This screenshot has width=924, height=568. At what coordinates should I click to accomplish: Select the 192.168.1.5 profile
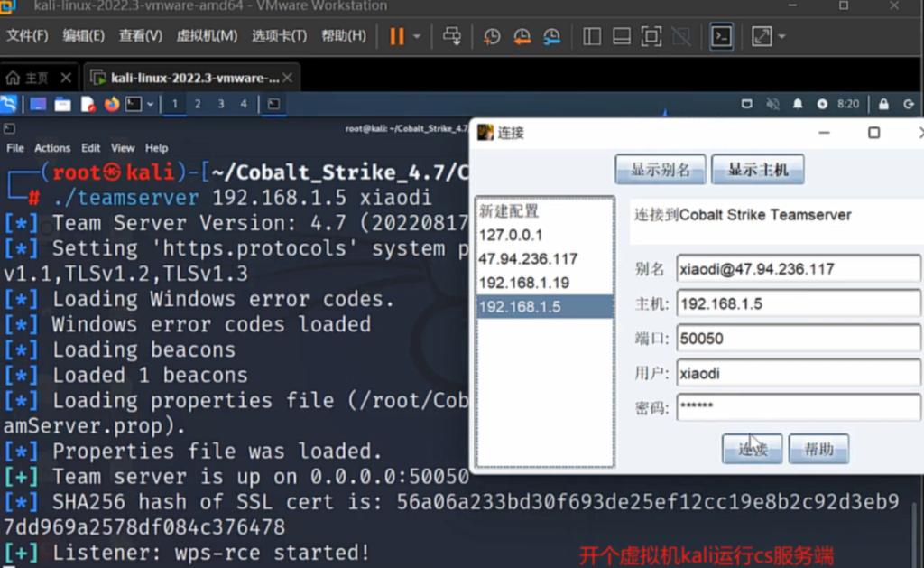545,307
